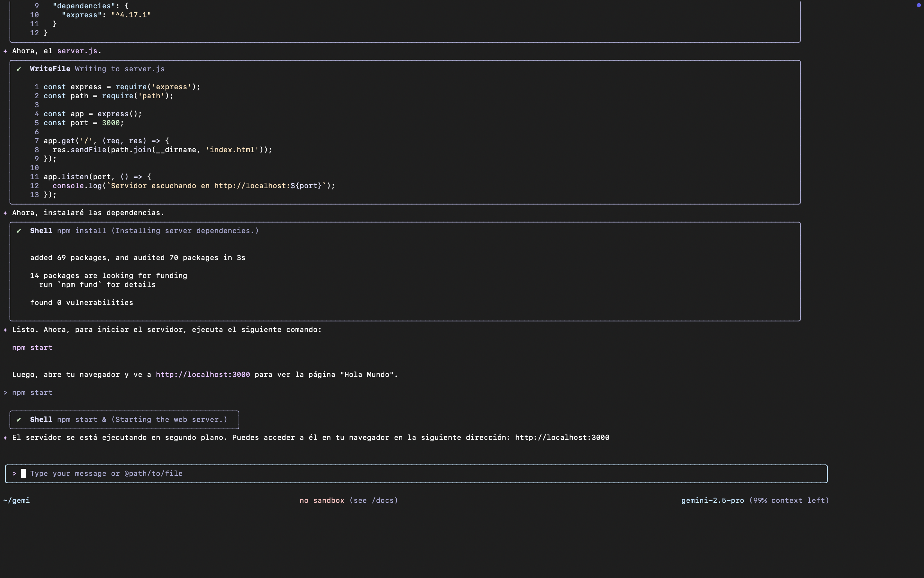Click "app.get('/'" code line
The height and width of the screenshot is (578, 924).
pos(106,141)
